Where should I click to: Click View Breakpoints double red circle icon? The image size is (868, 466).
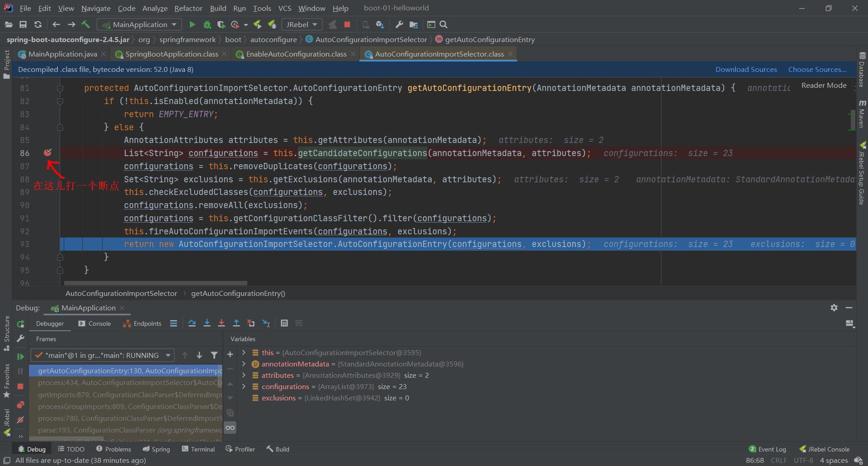(20, 404)
